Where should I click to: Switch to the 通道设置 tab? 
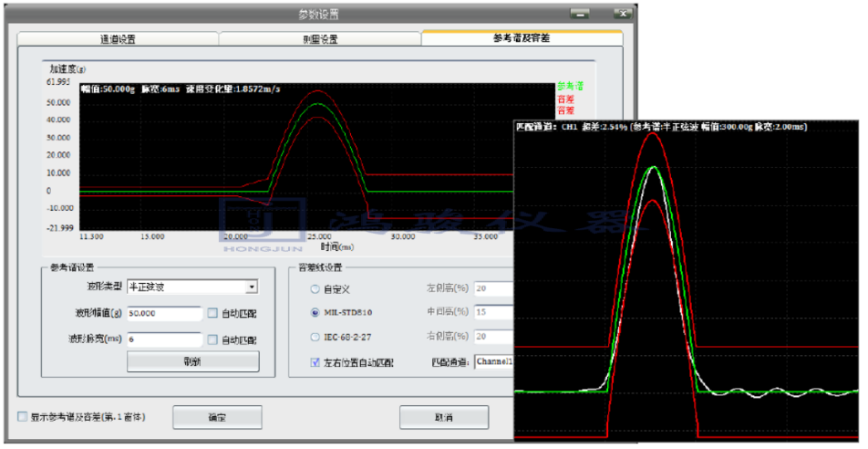pos(118,39)
